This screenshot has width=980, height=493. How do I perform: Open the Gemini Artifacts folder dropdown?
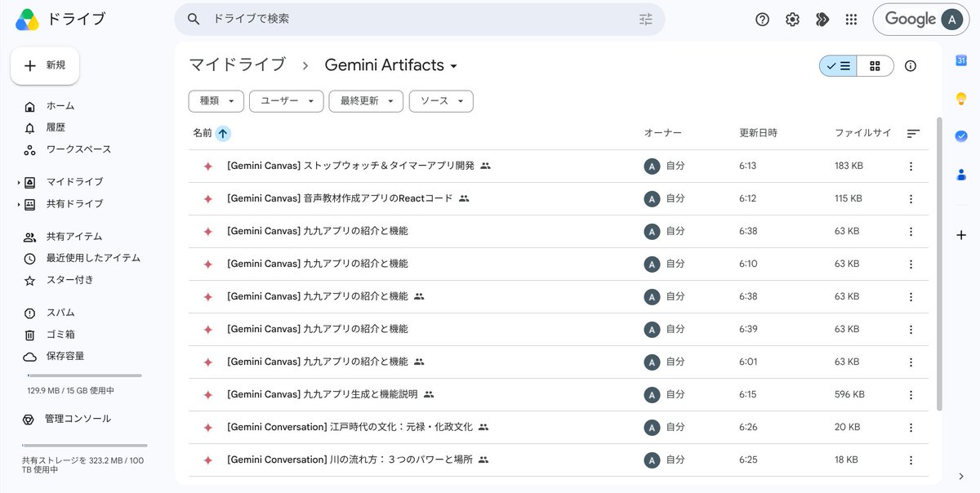[x=391, y=65]
